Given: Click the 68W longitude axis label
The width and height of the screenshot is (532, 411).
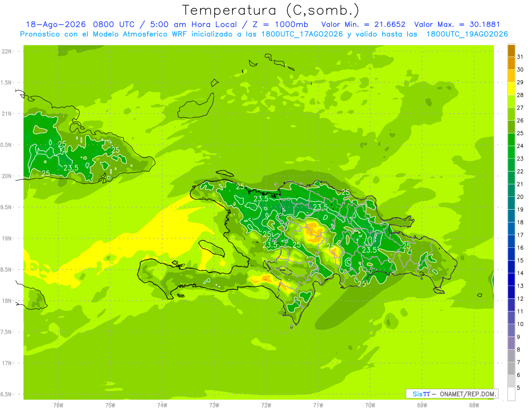Looking at the screenshot, I should click(474, 405).
